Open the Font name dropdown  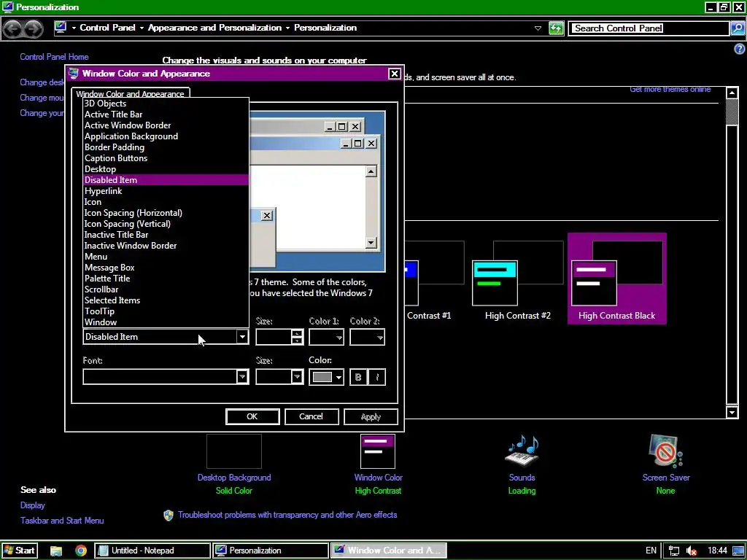coord(242,377)
